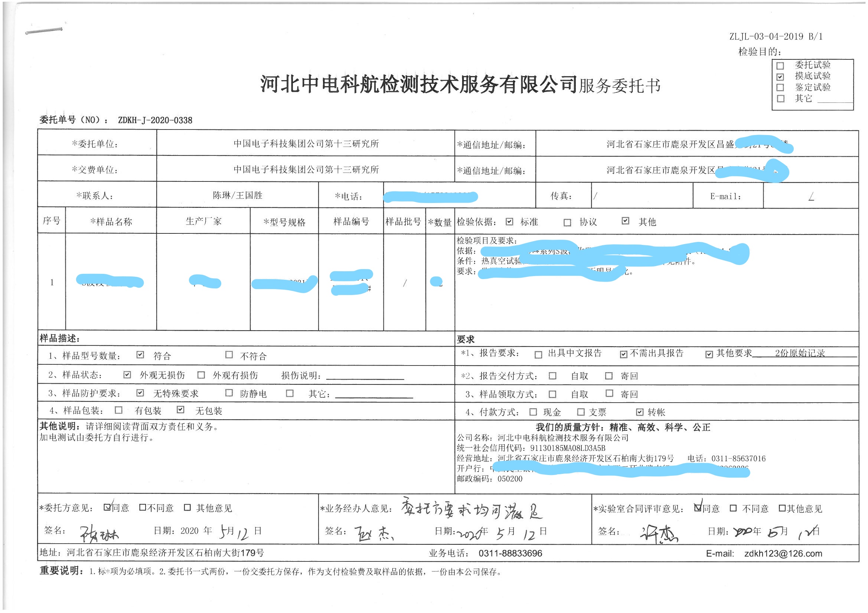Screen dimensions: 868x613
Task: Tick the 支票 payment checkbox
Action: (x=581, y=412)
